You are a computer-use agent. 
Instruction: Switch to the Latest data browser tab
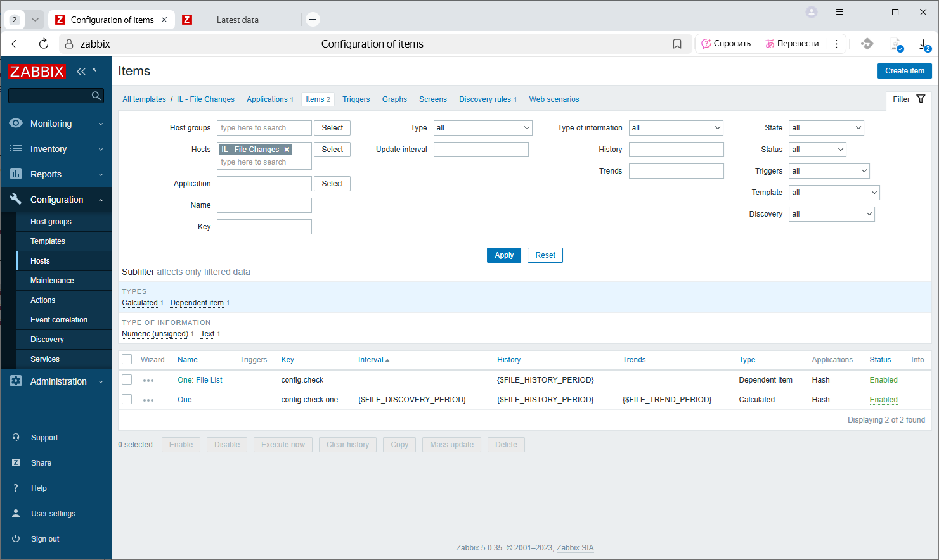pos(238,20)
